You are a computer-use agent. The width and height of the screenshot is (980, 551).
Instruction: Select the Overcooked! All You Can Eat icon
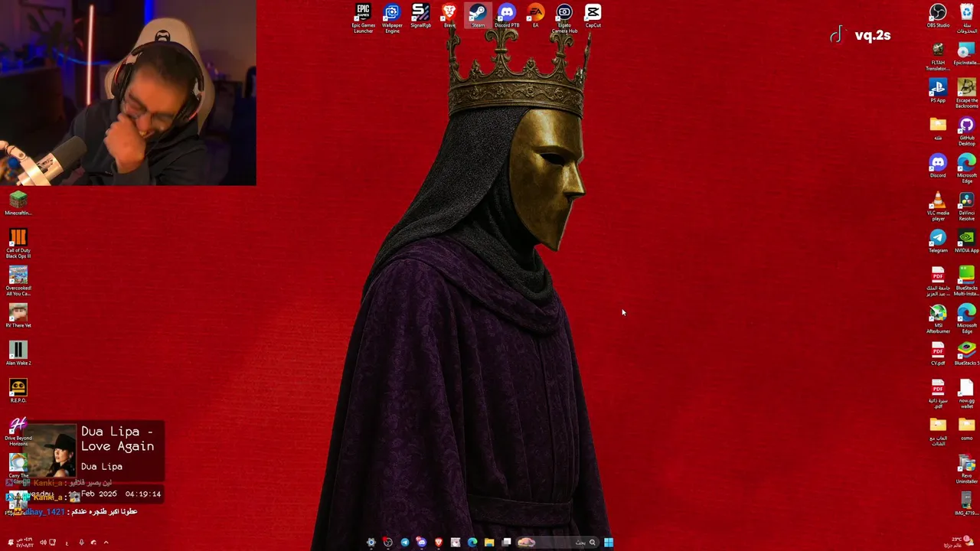coord(18,281)
